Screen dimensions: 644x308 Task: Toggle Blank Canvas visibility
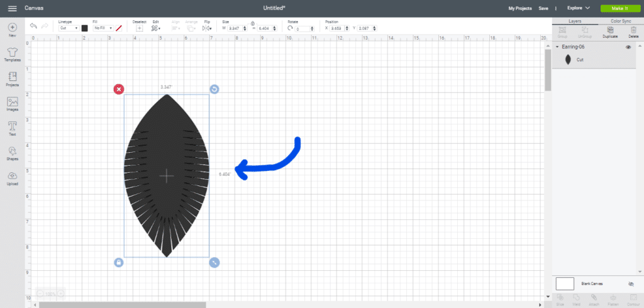point(631,284)
